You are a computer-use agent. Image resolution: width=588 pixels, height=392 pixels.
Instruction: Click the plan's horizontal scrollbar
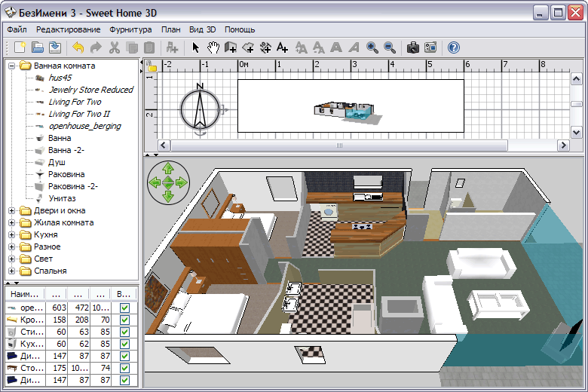(339, 144)
